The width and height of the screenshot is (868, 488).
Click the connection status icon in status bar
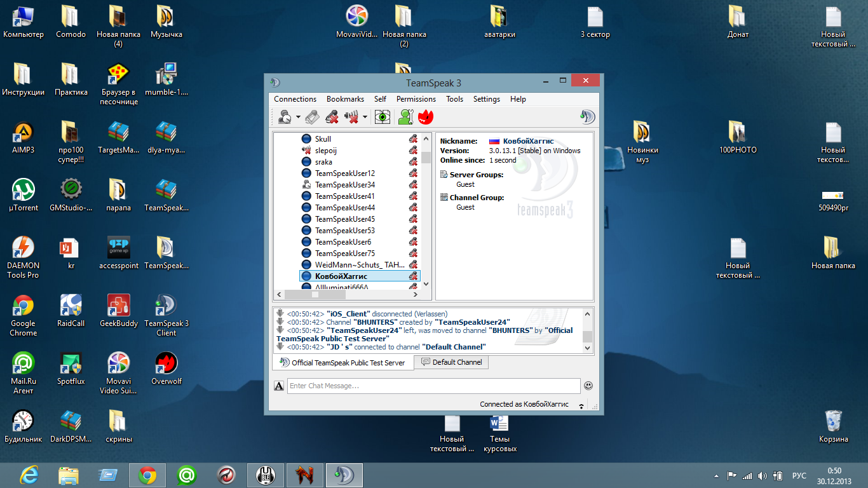(x=581, y=405)
